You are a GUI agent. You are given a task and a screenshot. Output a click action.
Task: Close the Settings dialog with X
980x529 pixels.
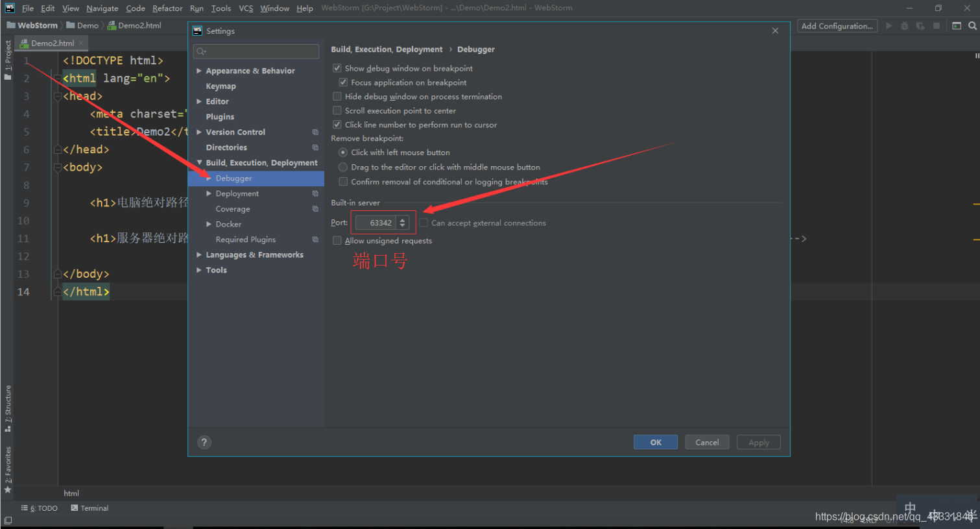[x=775, y=31]
